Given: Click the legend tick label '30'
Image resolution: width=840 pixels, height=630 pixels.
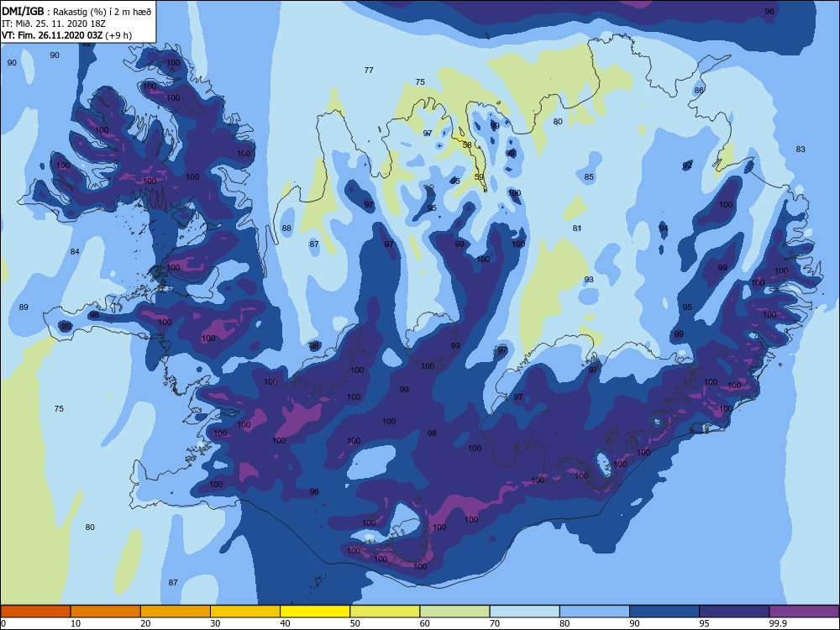Looking at the screenshot, I should (215, 623).
